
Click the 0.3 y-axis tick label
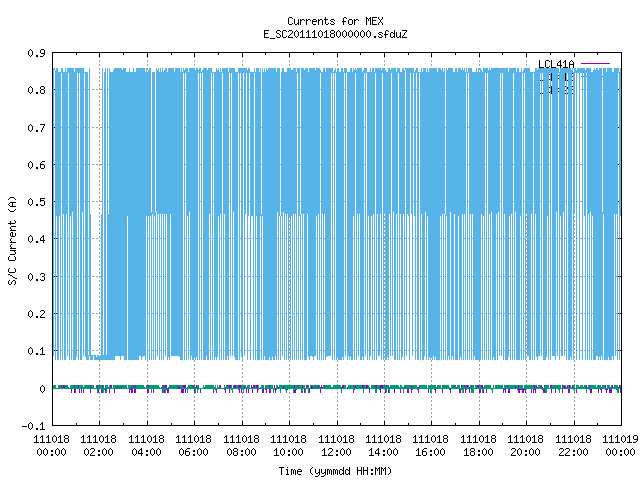(36, 277)
